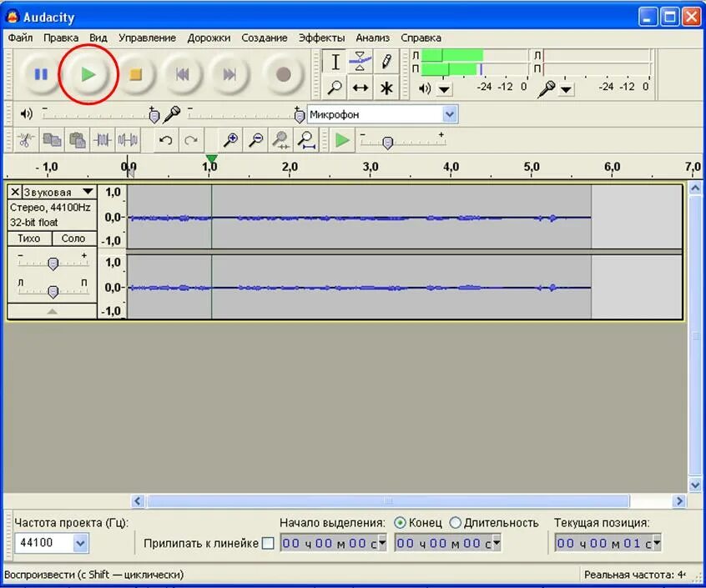Image resolution: width=706 pixels, height=588 pixels.
Task: Activate the Multi-tool mode (asterisk icon)
Action: (385, 87)
